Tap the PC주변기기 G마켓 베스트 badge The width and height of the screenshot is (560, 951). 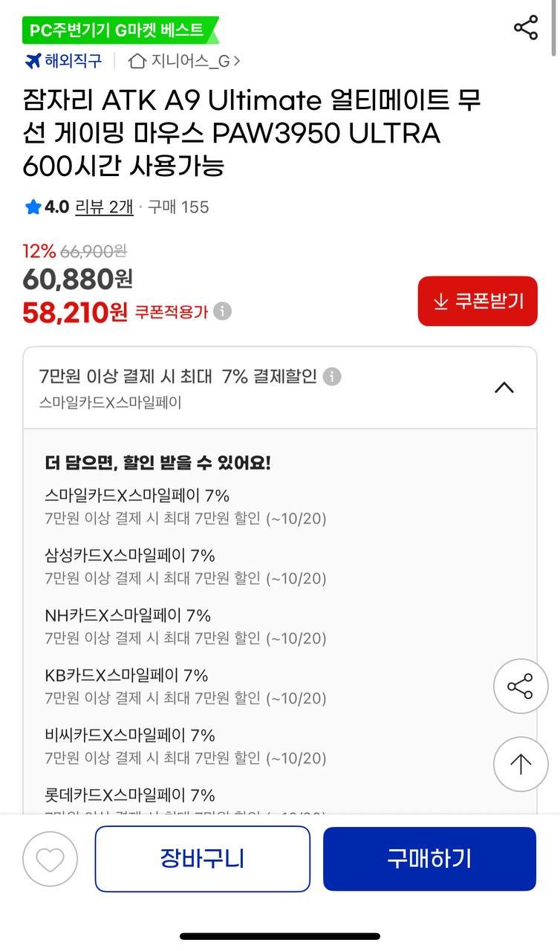coord(120,30)
